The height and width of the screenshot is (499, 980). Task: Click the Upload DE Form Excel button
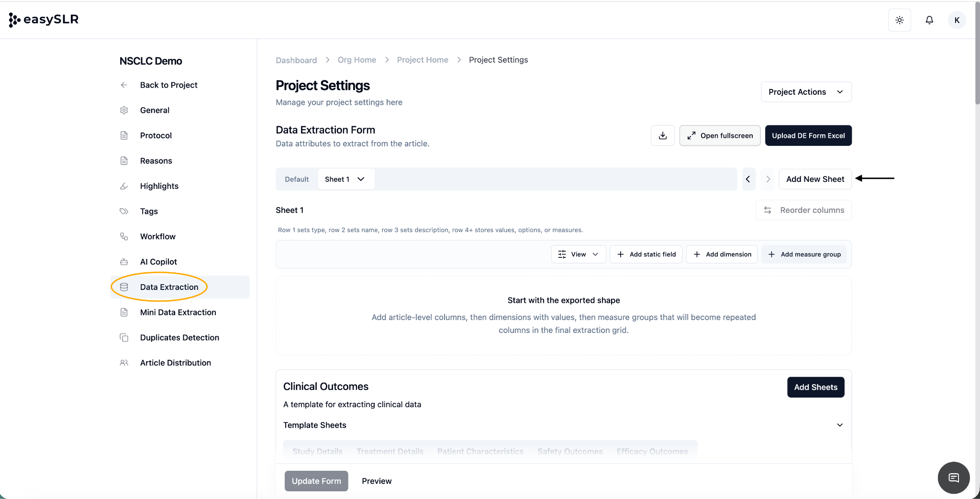(808, 135)
